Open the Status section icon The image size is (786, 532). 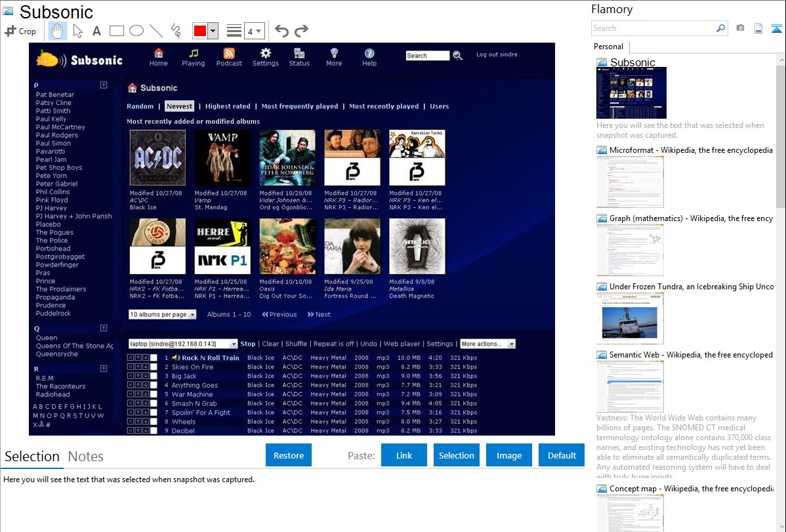(x=299, y=57)
